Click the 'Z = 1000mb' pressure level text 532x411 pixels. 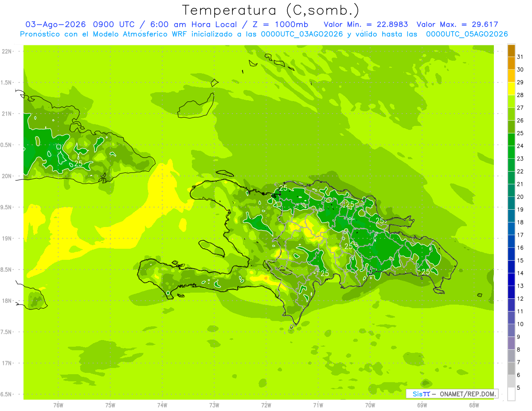(281, 24)
